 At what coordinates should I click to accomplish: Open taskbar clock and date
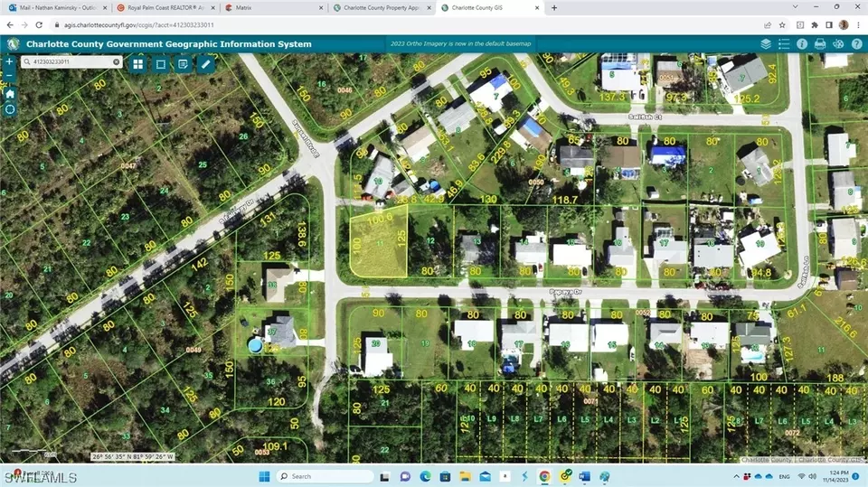(x=835, y=476)
